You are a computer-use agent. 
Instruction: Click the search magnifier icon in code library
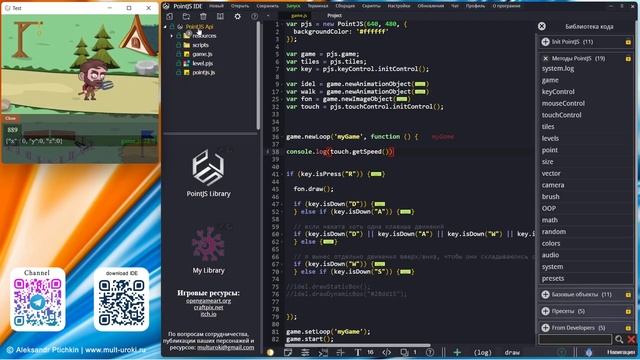coord(619,339)
